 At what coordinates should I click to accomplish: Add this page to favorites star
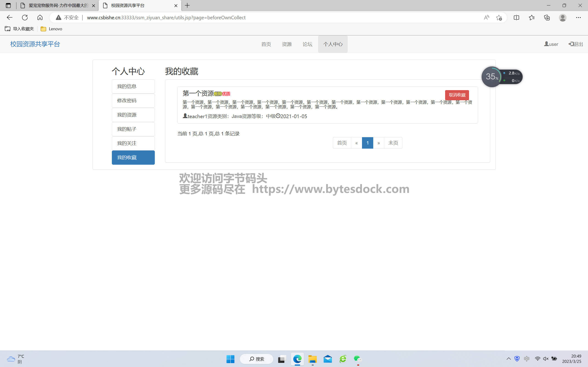pyautogui.click(x=499, y=17)
